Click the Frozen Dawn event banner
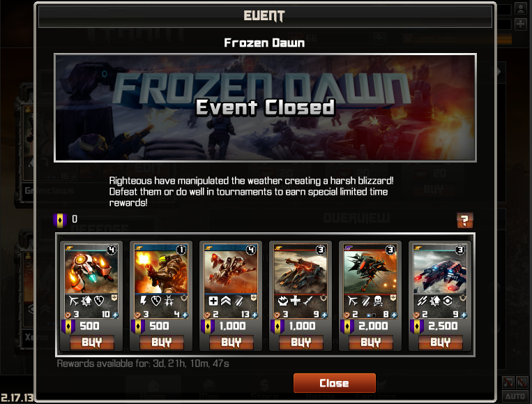This screenshot has width=532, height=404. [x=266, y=107]
